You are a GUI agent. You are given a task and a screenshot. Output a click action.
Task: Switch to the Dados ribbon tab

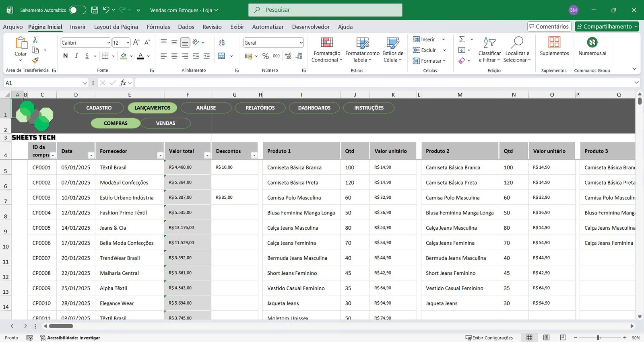click(x=186, y=27)
